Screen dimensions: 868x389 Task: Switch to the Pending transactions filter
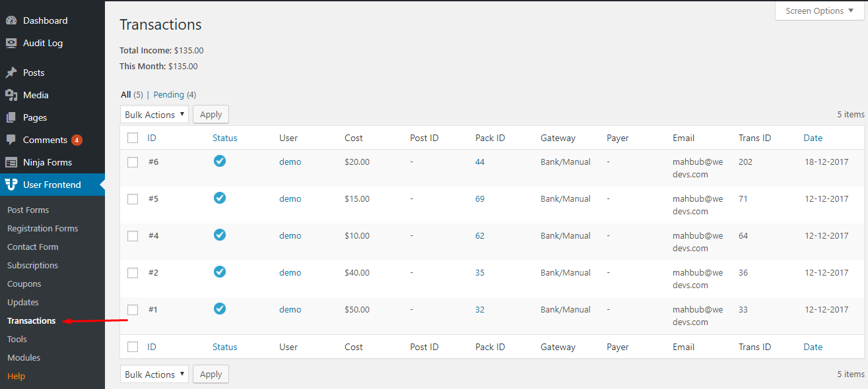(168, 94)
